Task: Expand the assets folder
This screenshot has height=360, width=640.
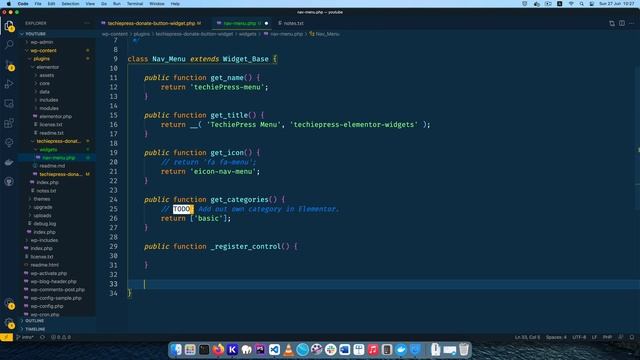Action: coord(47,75)
